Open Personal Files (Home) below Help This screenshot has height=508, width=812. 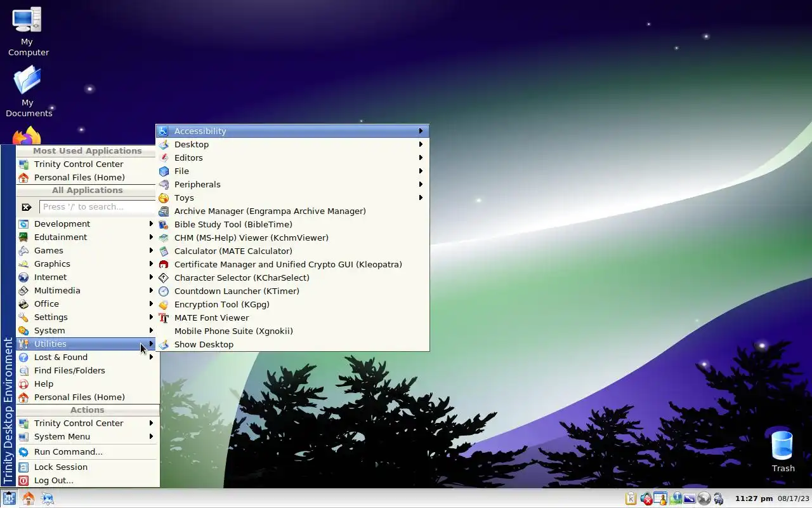coord(86,397)
